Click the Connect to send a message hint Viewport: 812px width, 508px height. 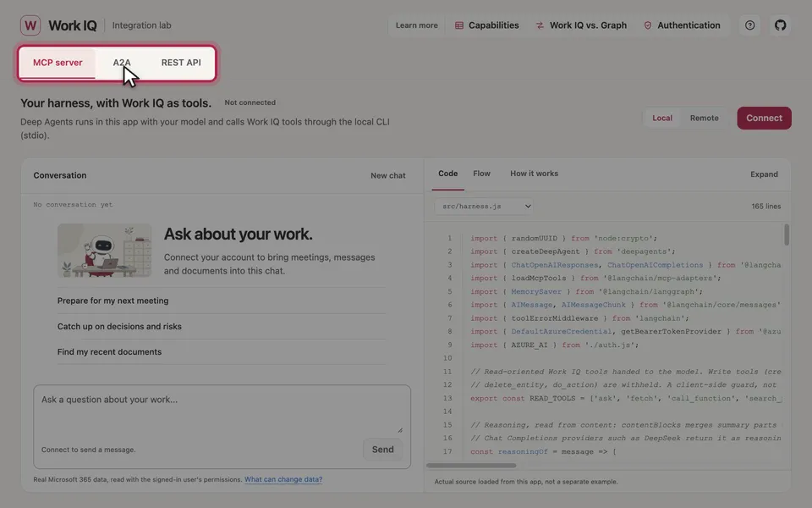coord(89,450)
